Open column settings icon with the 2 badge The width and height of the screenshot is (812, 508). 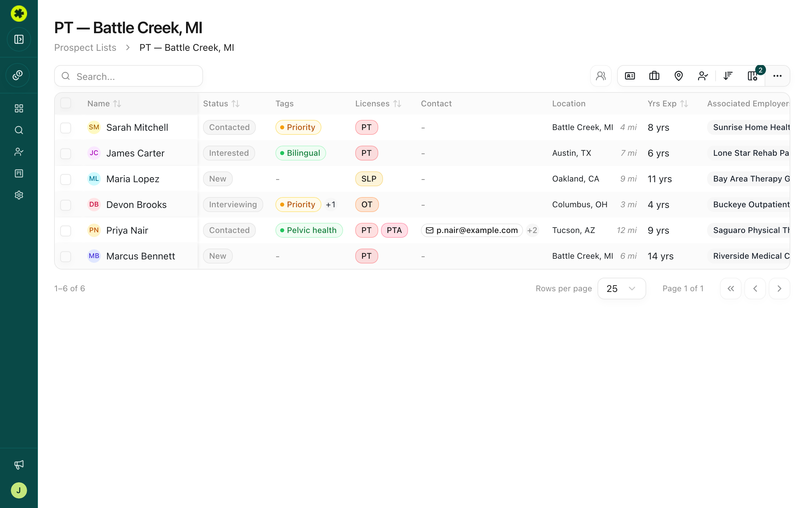point(752,76)
